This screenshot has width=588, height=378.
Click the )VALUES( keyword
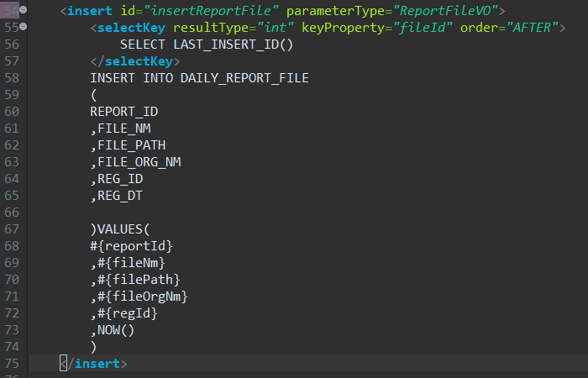(120, 229)
